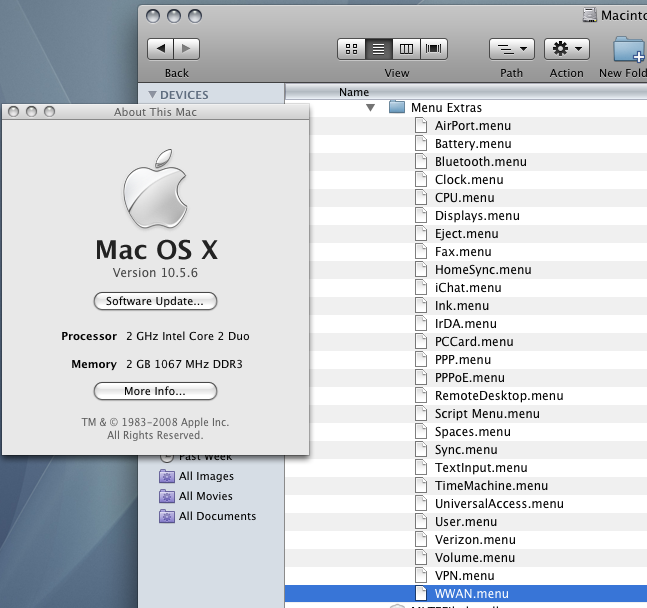Click the WWAN.menu file icon
This screenshot has height=608, width=647.
[x=421, y=594]
